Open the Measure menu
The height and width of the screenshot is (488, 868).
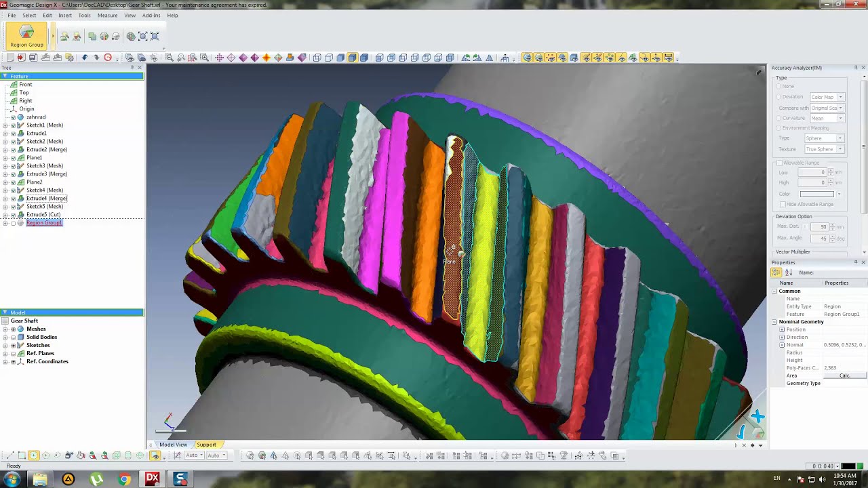point(107,15)
